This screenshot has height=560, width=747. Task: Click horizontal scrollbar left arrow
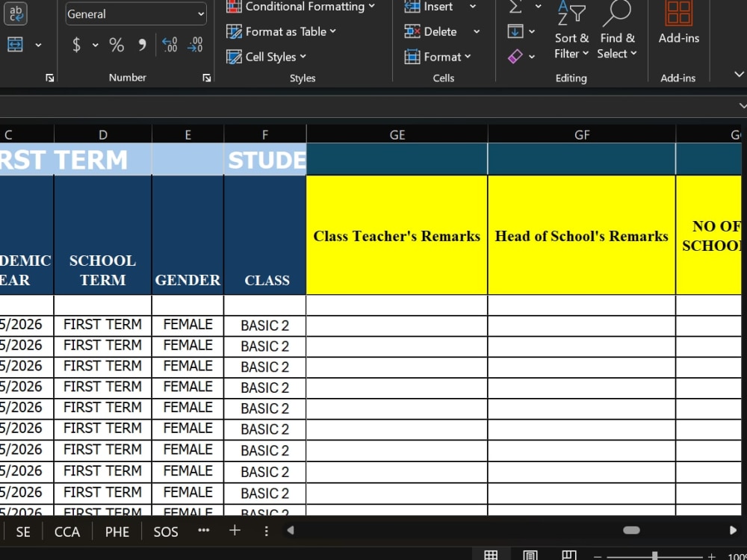tap(290, 530)
